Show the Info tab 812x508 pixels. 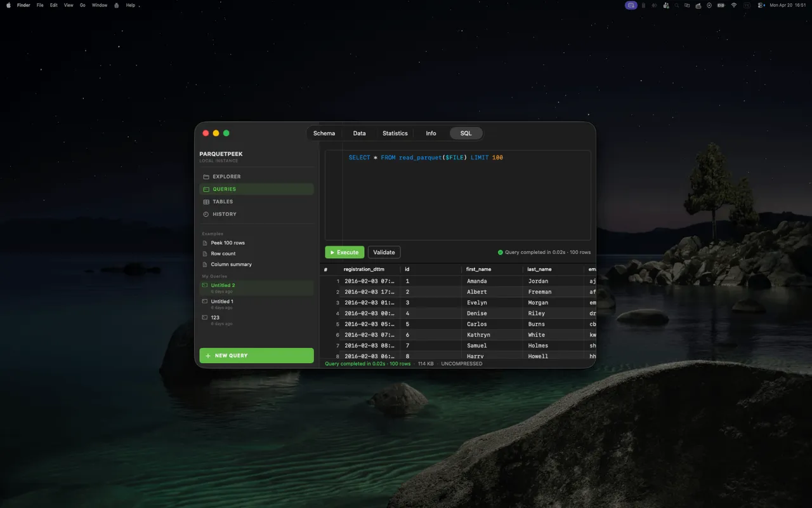click(431, 133)
